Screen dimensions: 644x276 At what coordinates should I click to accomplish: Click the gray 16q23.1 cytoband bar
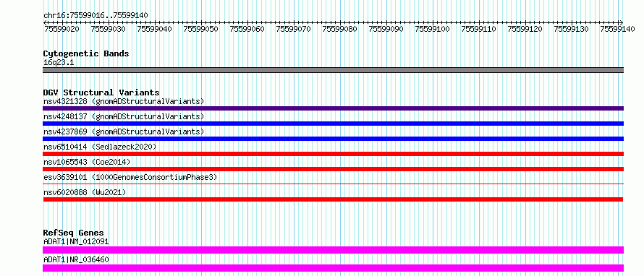pyautogui.click(x=333, y=70)
